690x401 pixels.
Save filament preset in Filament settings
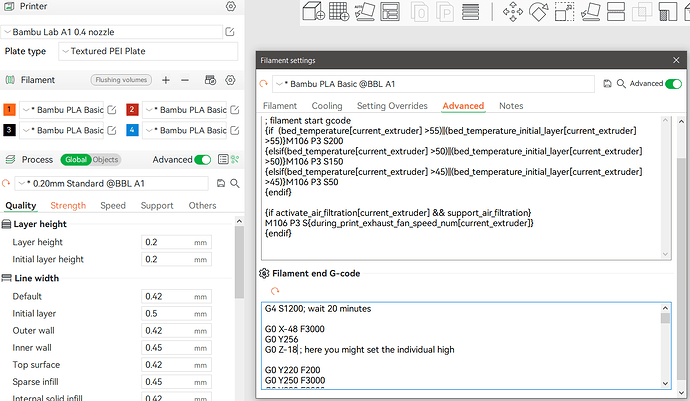[607, 84]
